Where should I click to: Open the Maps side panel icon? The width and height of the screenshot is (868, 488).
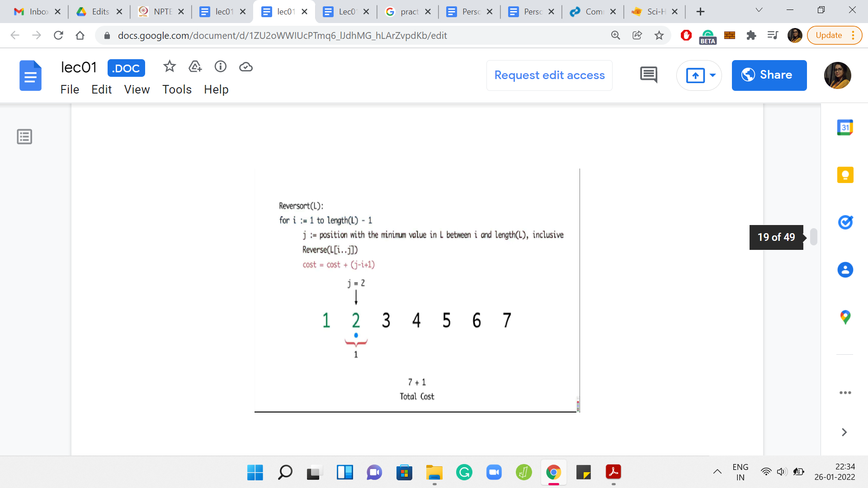(845, 317)
